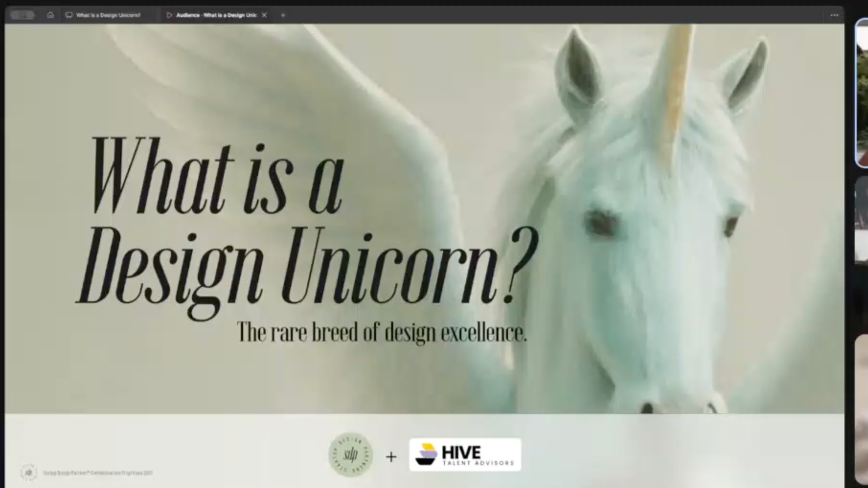The height and width of the screenshot is (488, 868).
Task: Open a new tab using the + button
Action: pyautogui.click(x=283, y=15)
